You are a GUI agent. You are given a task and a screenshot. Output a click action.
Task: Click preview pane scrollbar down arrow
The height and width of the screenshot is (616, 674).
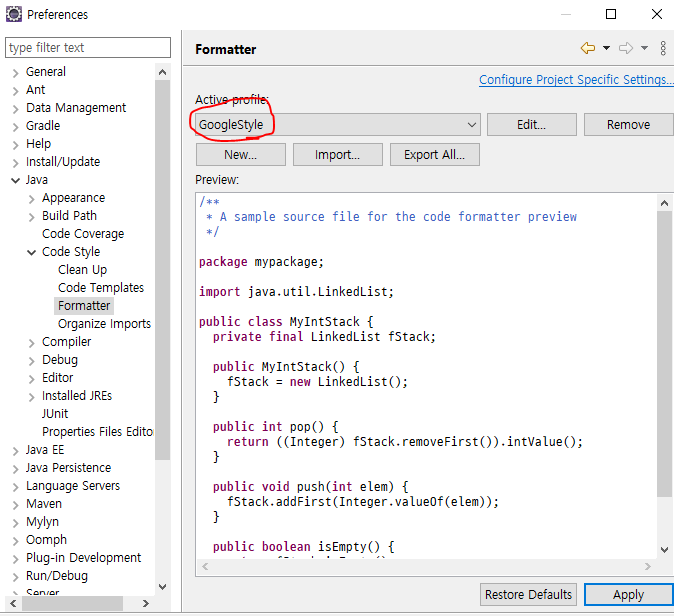coord(664,550)
